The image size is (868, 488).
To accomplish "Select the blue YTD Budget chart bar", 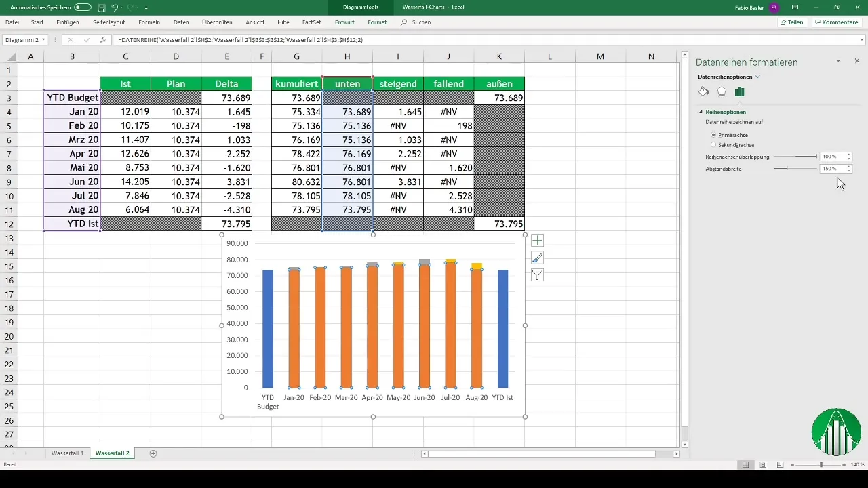I will point(268,329).
